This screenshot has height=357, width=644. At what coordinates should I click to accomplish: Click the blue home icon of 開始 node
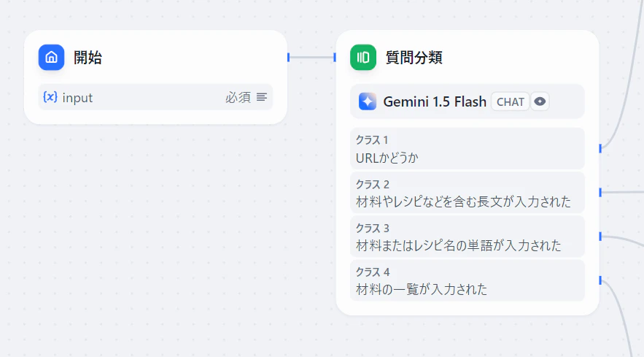point(51,57)
